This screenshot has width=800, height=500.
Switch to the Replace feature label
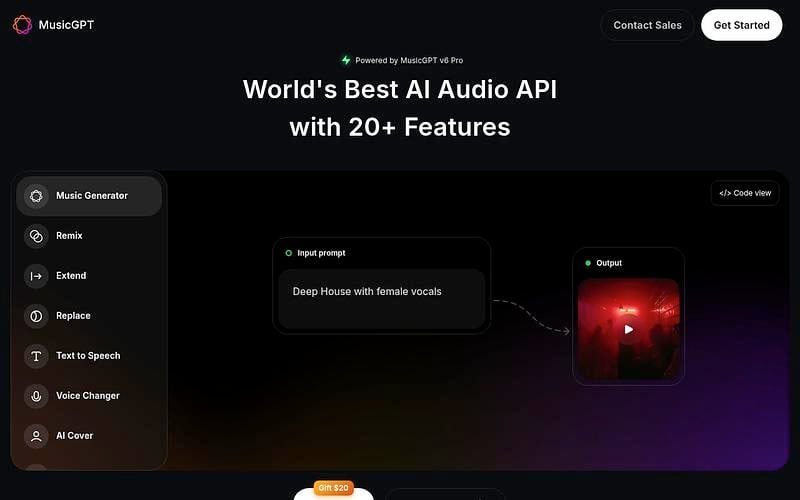point(73,316)
